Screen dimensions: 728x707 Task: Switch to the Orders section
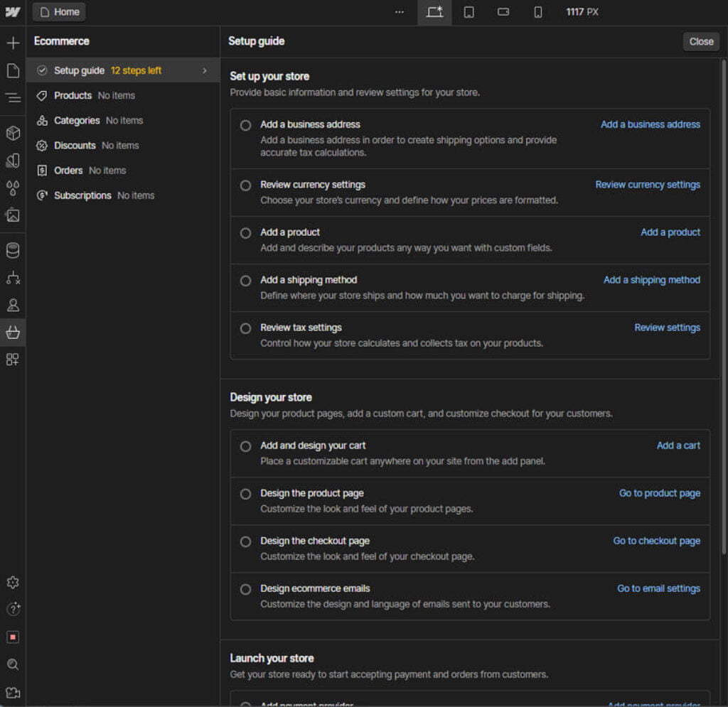click(x=68, y=170)
